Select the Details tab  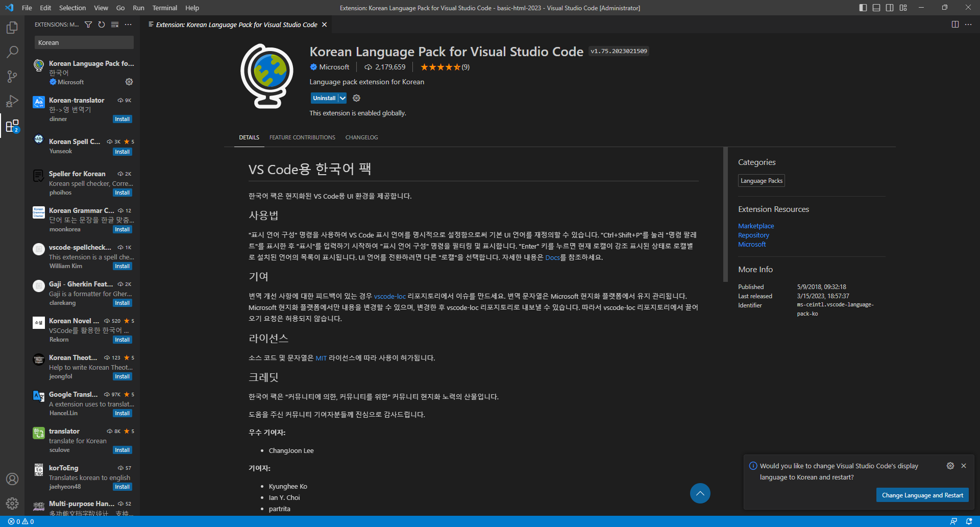249,137
